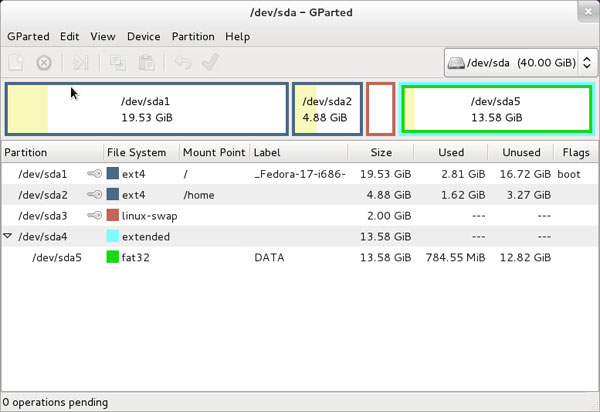Click the key lock icon for /dev/sda2
Screen dimensions: 600x412
click(94, 195)
